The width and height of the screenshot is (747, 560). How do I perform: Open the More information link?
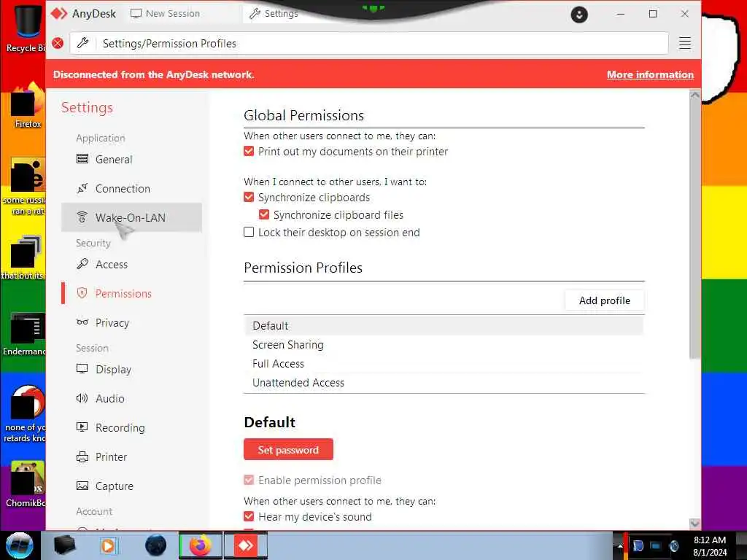(650, 75)
